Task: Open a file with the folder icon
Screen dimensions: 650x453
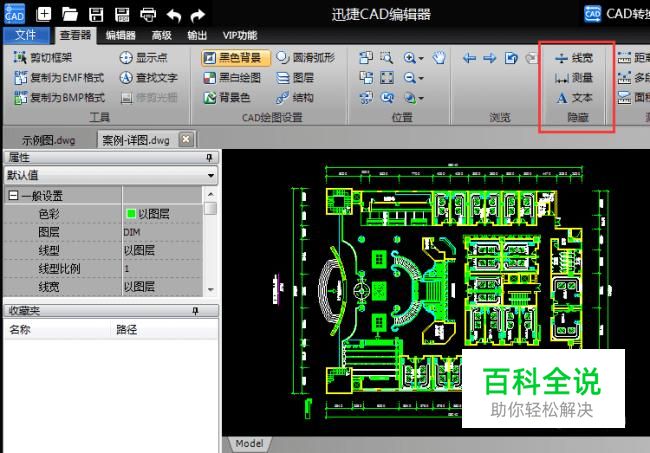Action: pyautogui.click(x=70, y=15)
